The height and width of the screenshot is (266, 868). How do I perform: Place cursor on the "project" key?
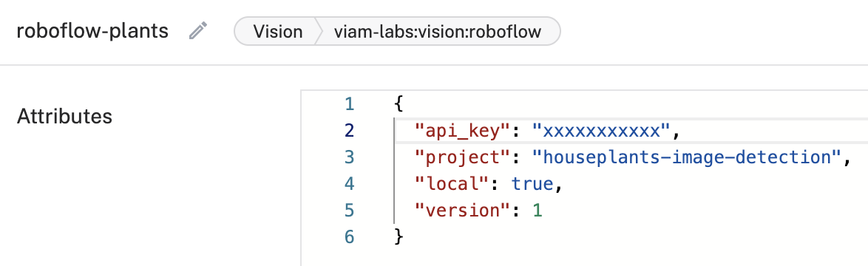(461, 157)
